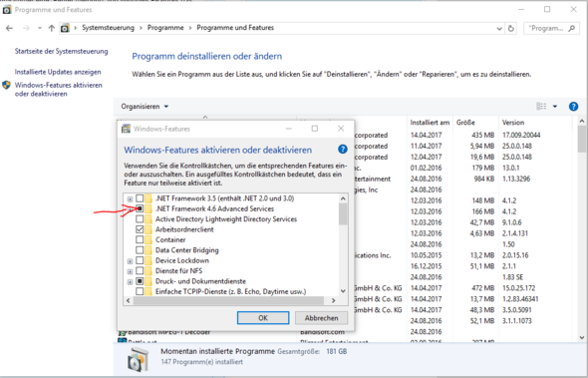Image resolution: width=588 pixels, height=378 pixels.
Task: Click program list vertical scrollbar thumb
Action: 582,139
